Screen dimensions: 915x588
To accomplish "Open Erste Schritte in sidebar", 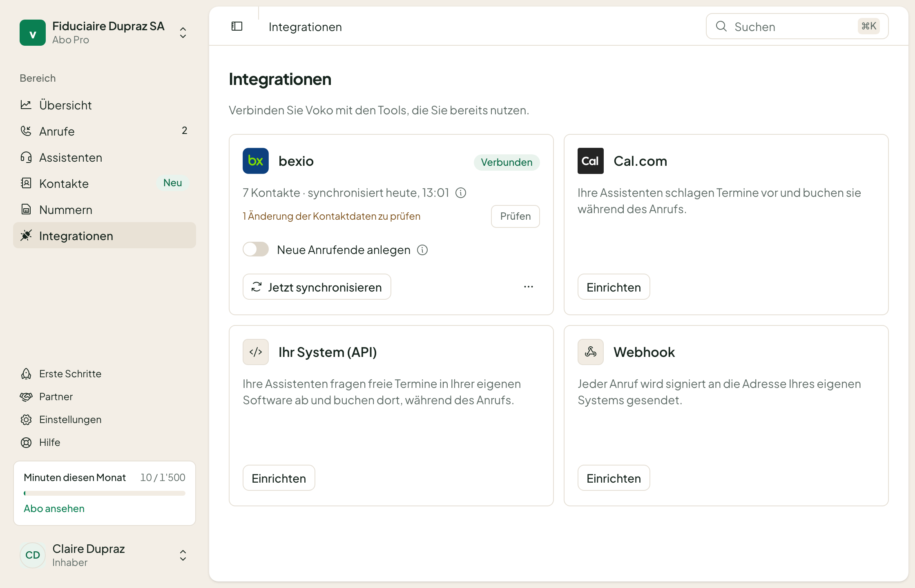I will pyautogui.click(x=105, y=374).
